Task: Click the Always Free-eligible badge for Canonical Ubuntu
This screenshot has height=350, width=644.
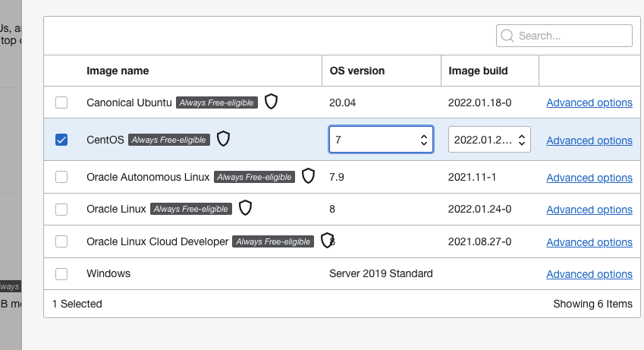Action: 217,102
